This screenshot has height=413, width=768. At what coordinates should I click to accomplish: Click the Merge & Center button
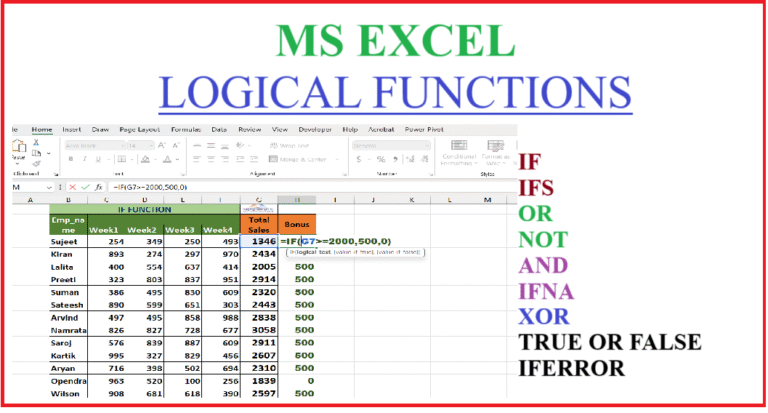[x=302, y=159]
